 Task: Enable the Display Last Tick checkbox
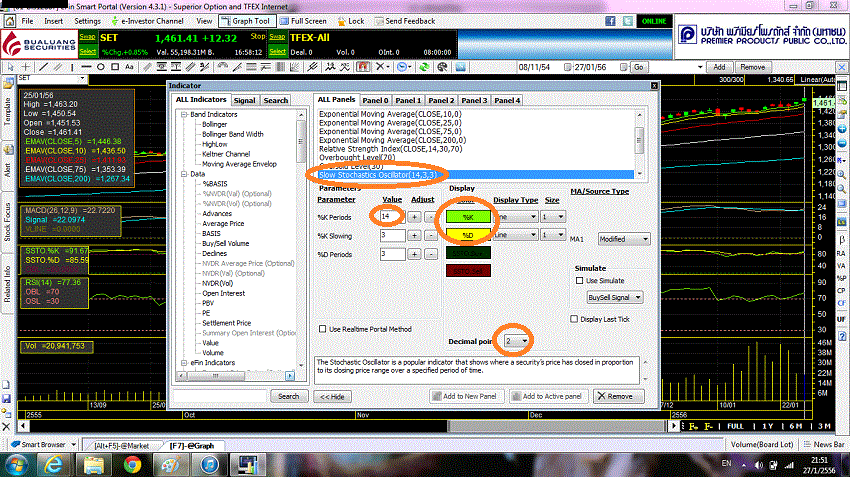click(574, 319)
